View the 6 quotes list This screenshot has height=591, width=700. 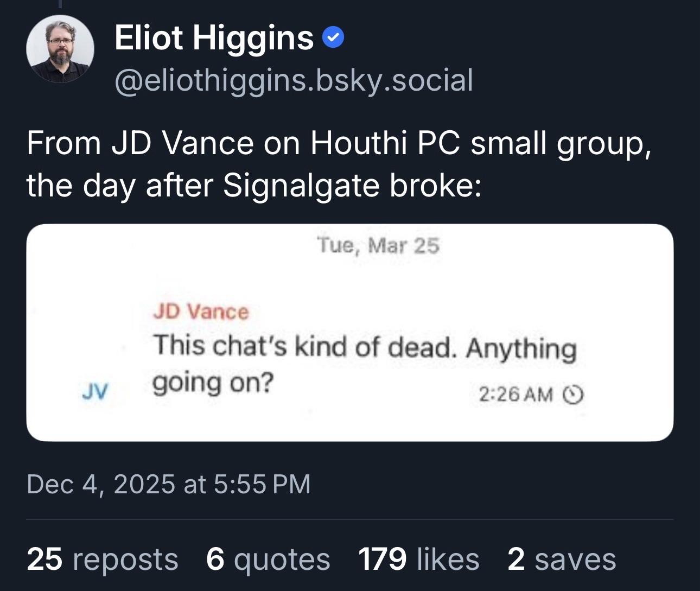268,560
